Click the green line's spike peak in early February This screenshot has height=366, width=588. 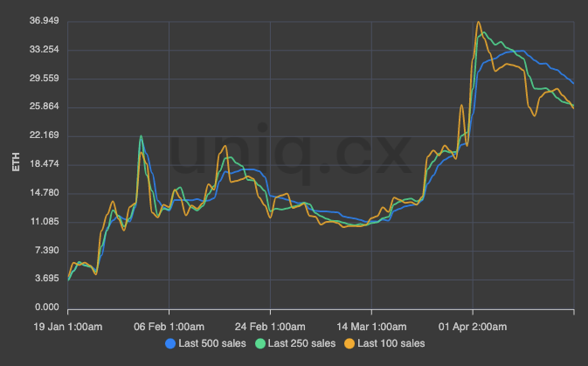pos(141,136)
